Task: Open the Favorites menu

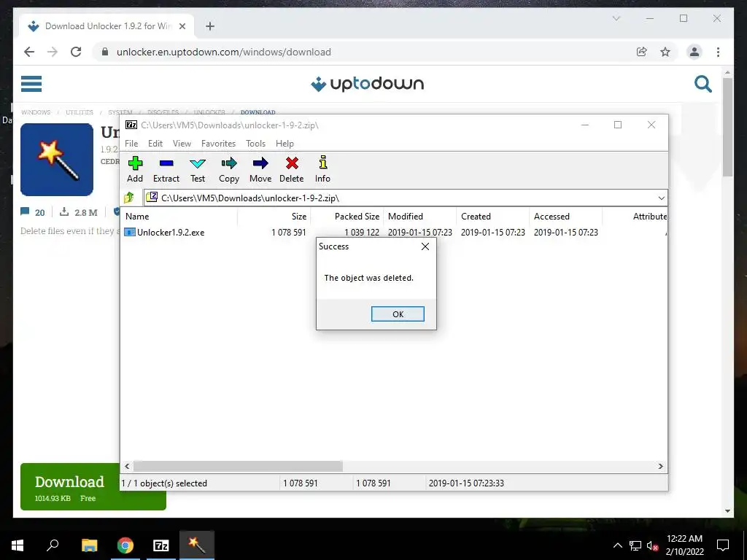Action: 218,144
